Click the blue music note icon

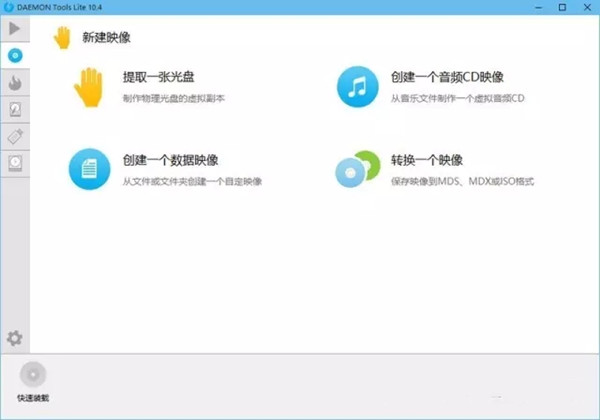point(356,86)
